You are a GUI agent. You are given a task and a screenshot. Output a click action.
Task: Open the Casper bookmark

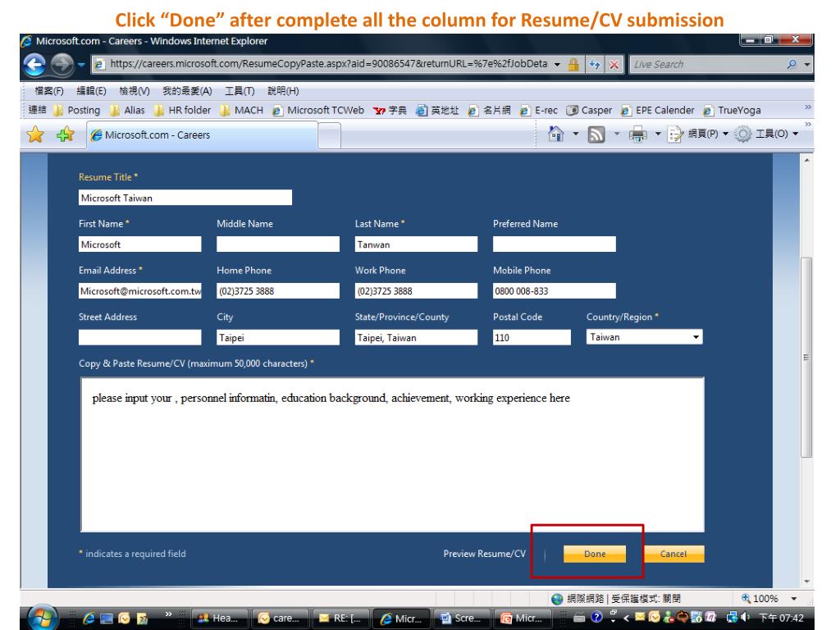click(x=589, y=111)
